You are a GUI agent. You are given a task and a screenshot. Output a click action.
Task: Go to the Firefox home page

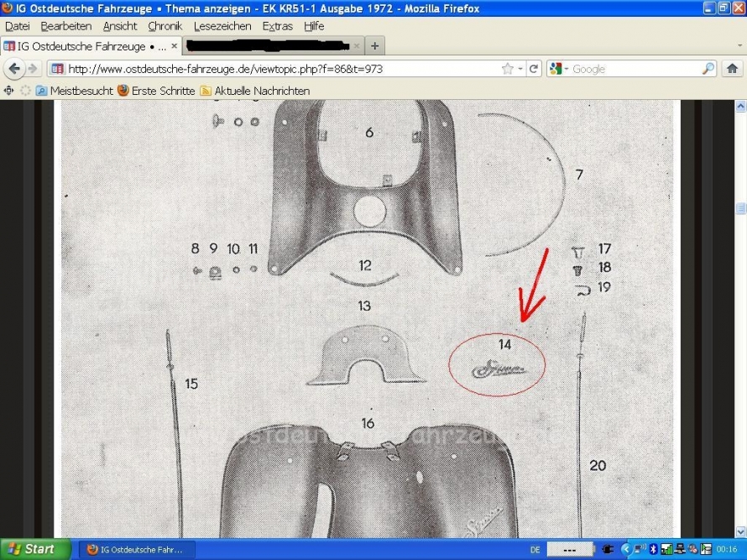tap(732, 69)
